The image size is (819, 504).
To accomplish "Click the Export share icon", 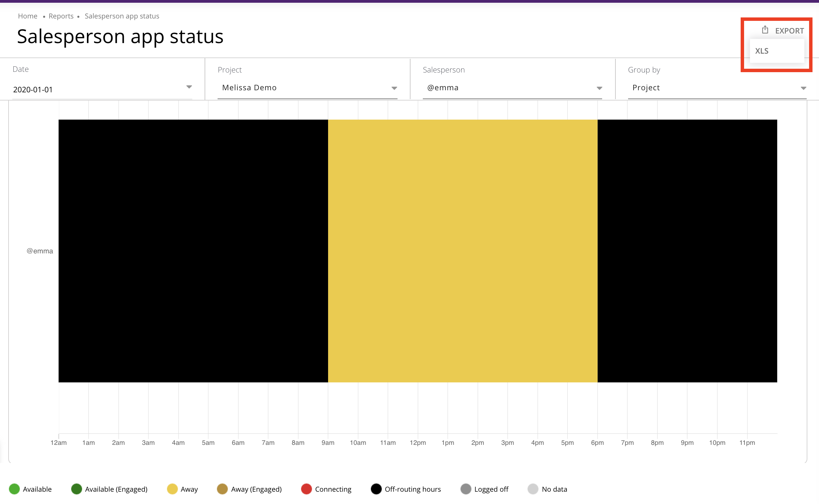I will pyautogui.click(x=765, y=30).
